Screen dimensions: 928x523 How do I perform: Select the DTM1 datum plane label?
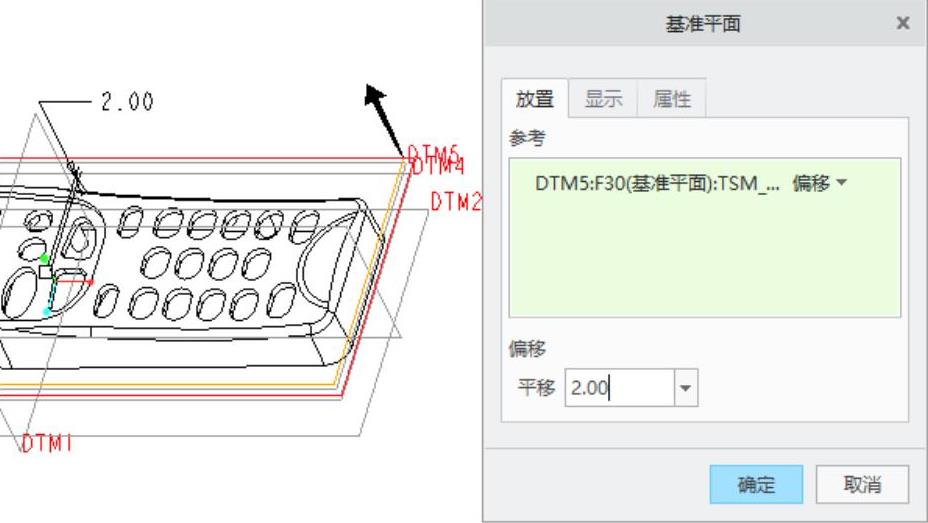(x=47, y=443)
